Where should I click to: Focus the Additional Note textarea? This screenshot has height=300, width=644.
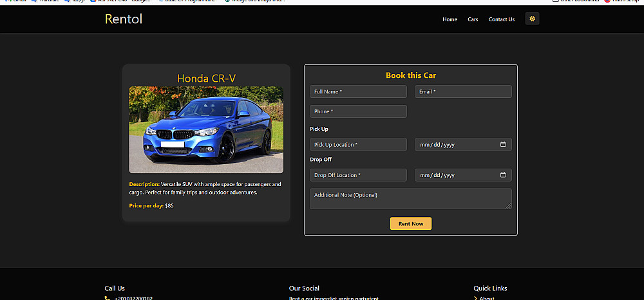(x=411, y=199)
